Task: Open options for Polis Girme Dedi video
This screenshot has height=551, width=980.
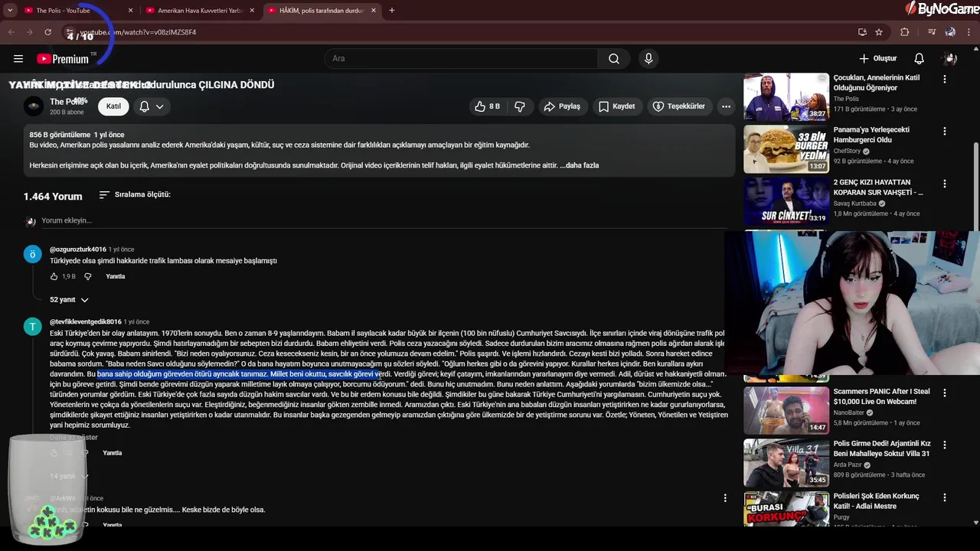Action: click(944, 445)
